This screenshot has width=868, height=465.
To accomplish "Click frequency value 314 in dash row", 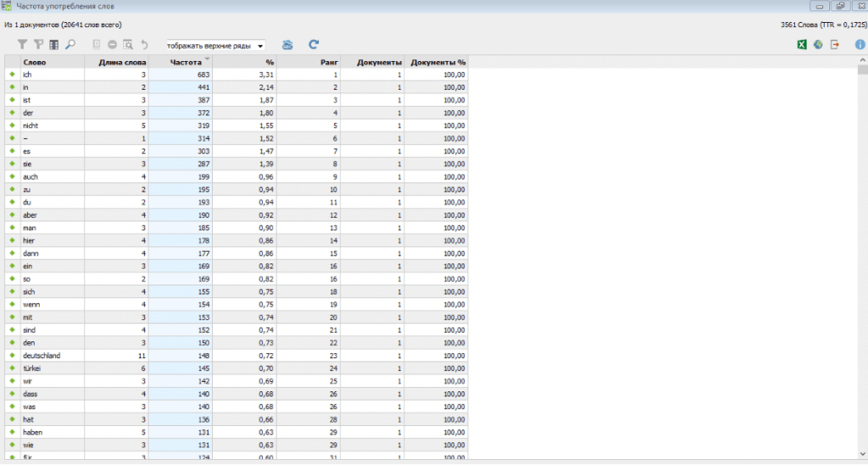I will pos(203,138).
